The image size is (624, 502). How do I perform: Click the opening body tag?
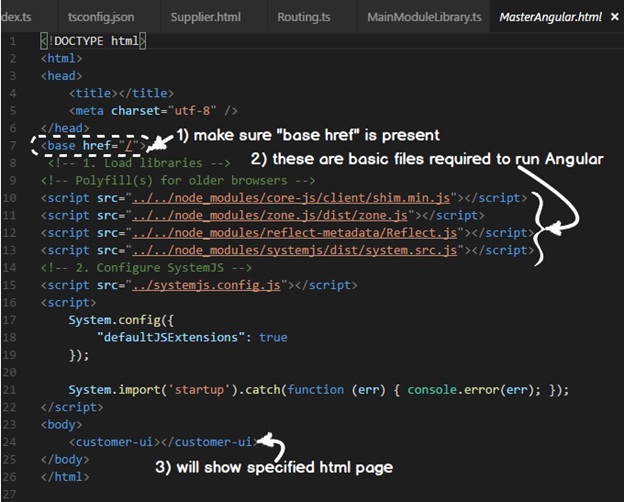61,425
